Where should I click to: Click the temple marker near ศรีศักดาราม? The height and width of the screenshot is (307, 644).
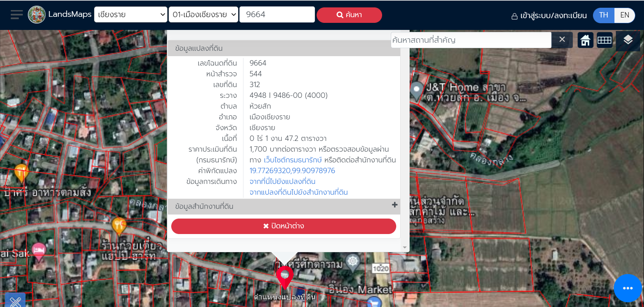pyautogui.click(x=353, y=262)
